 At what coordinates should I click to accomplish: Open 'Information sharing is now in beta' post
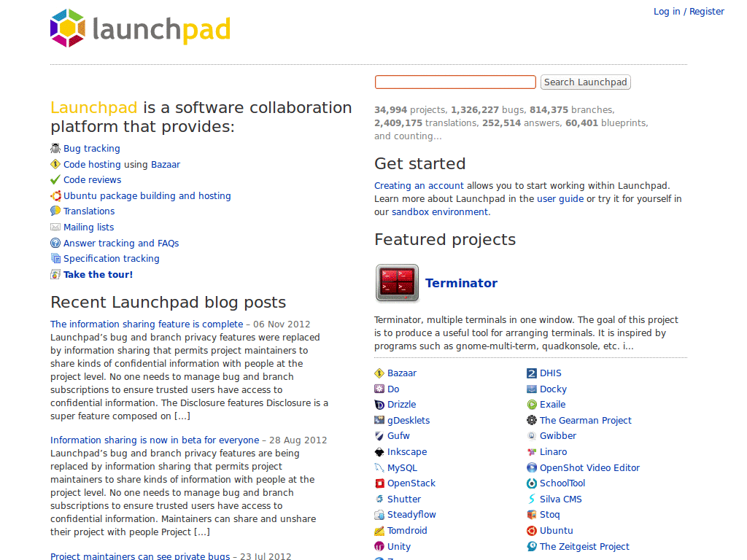coord(155,440)
